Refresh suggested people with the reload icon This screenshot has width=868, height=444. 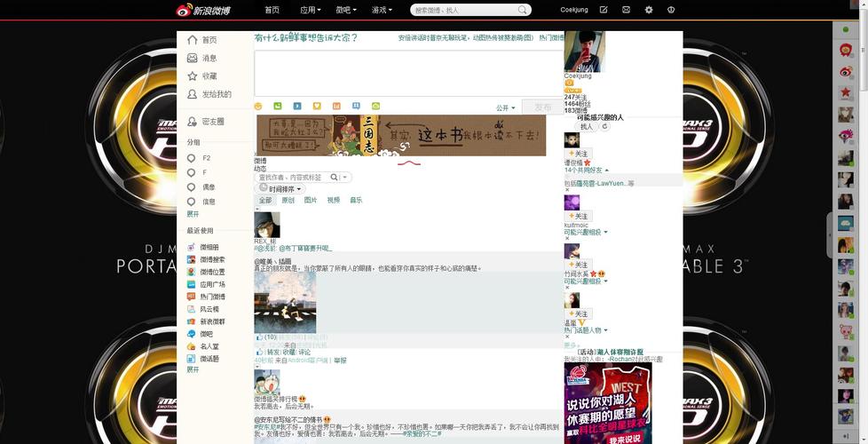coord(605,127)
